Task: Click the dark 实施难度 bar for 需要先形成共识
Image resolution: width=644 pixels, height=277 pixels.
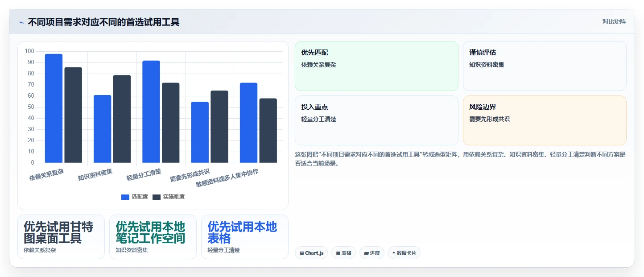Action: [219, 127]
